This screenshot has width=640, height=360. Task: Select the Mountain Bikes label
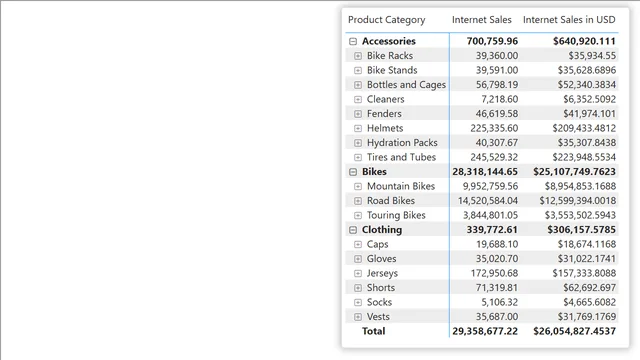coord(401,186)
